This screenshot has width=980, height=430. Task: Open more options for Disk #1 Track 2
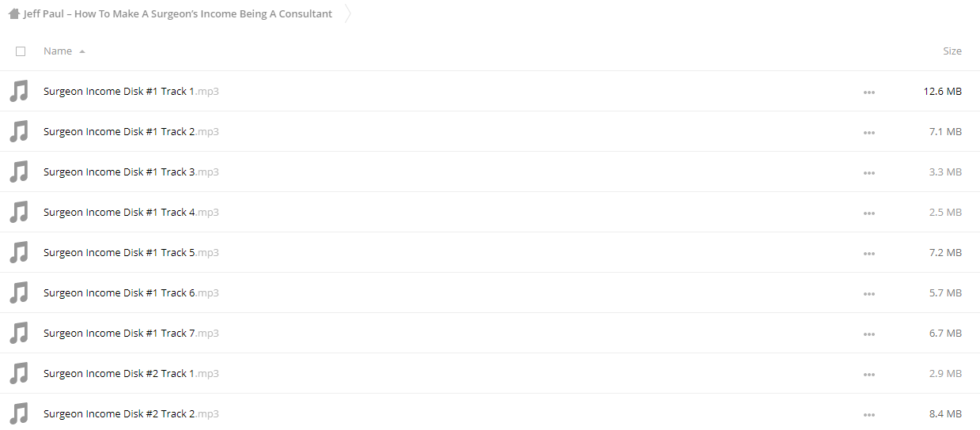tap(869, 132)
